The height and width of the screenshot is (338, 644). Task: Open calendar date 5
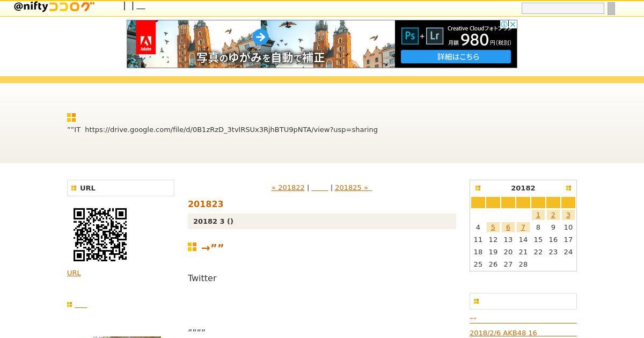pos(493,227)
